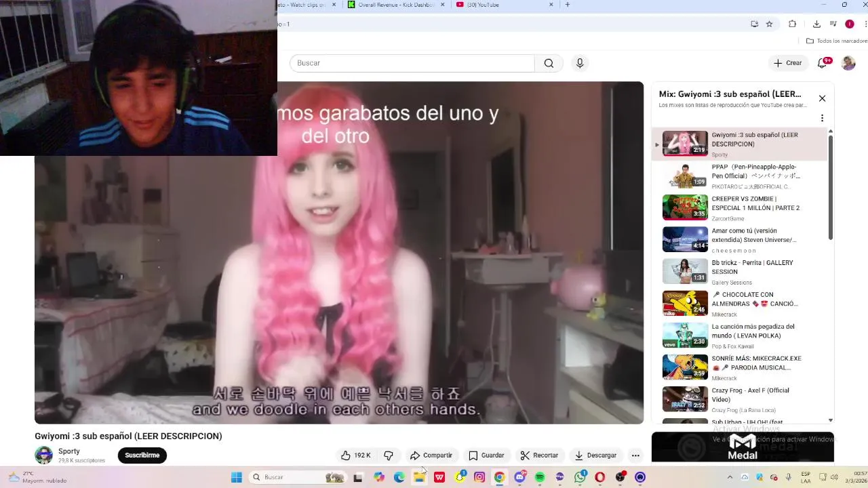Click the YouTube search magnifier button
868x488 pixels.
[549, 63]
